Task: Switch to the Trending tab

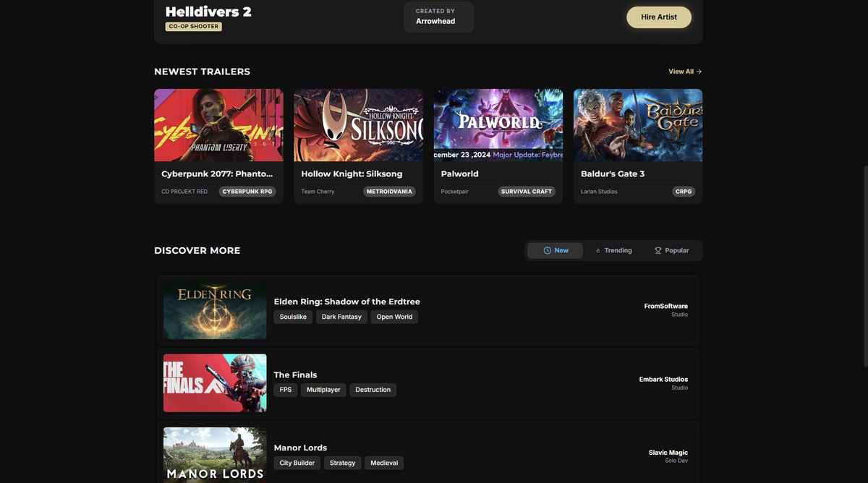Action: point(613,250)
